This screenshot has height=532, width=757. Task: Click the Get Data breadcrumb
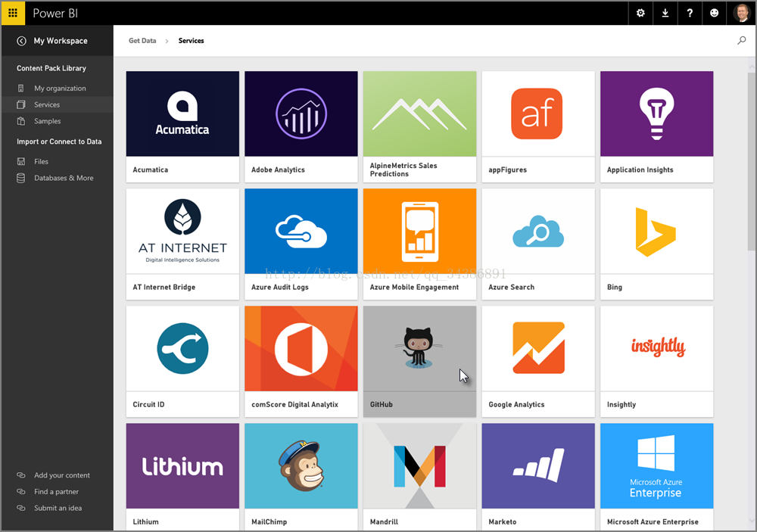[x=142, y=41]
